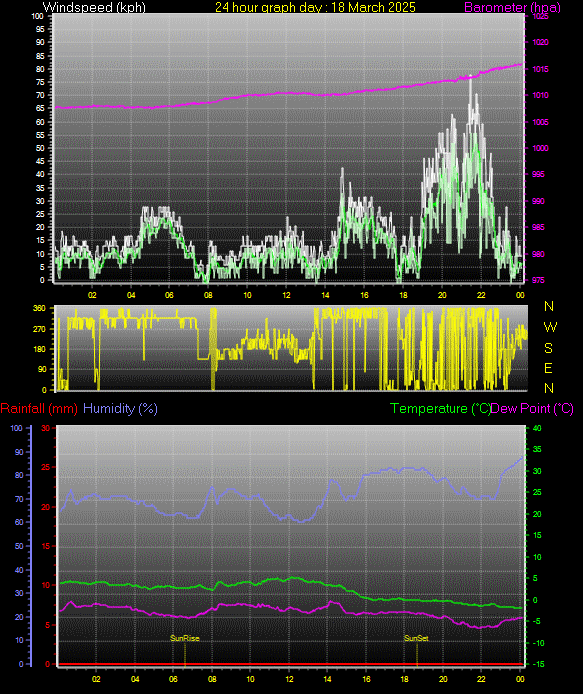This screenshot has height=694, width=583.
Task: Click the SunSet marker label
Action: tap(416, 638)
